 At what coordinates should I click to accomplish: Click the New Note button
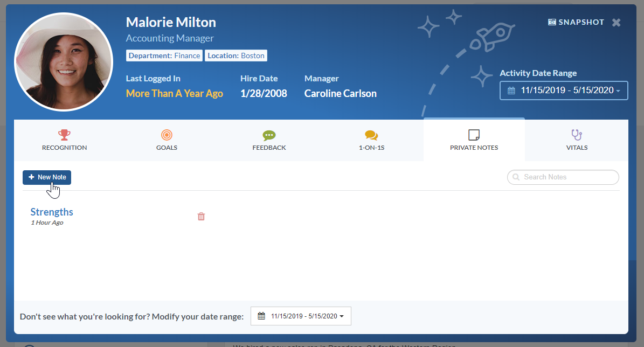pyautogui.click(x=47, y=177)
